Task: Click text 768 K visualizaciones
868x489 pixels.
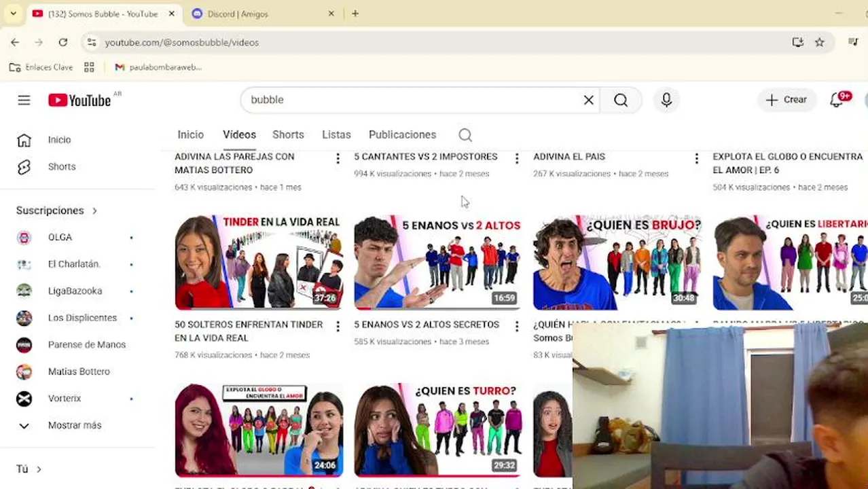Action: click(x=213, y=355)
